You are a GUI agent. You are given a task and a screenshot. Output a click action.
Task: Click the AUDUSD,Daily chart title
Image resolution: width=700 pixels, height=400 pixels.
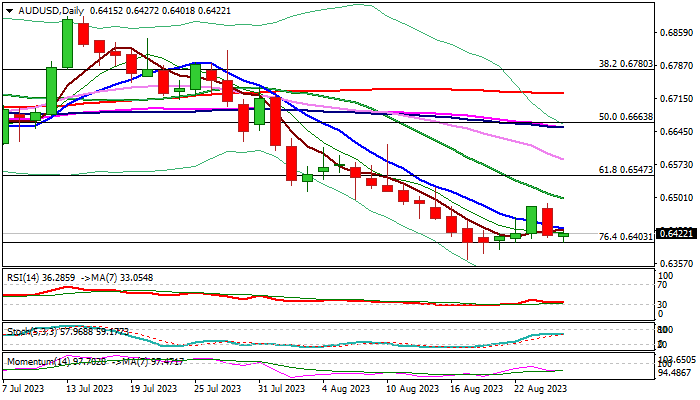pyautogui.click(x=45, y=10)
